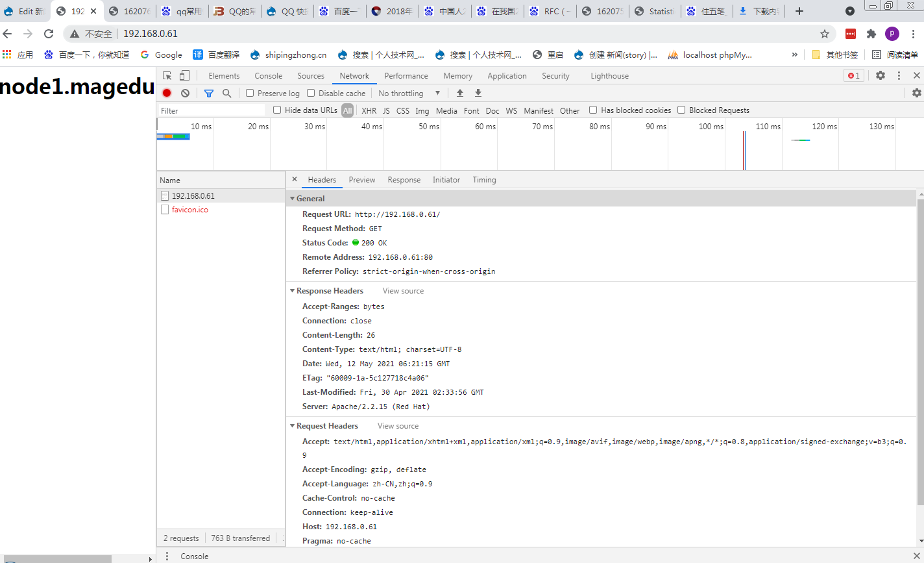Select the inspect element picker tool
The image size is (924, 563).
click(x=167, y=76)
